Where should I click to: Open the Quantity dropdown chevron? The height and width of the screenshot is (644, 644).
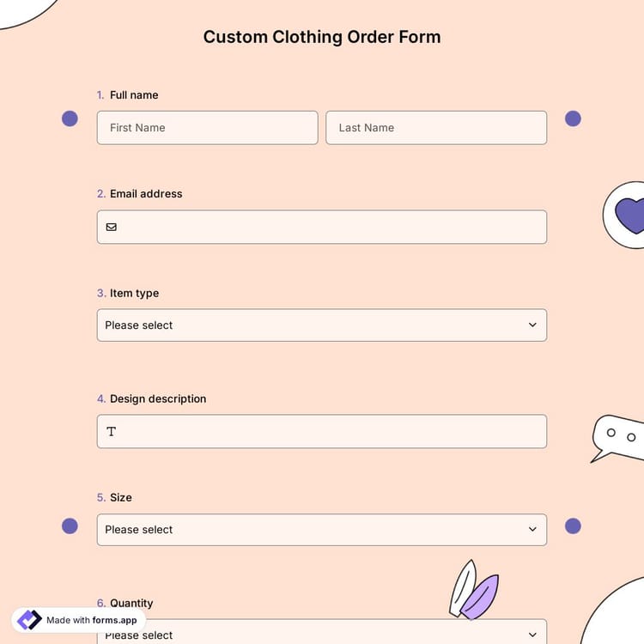(x=532, y=635)
